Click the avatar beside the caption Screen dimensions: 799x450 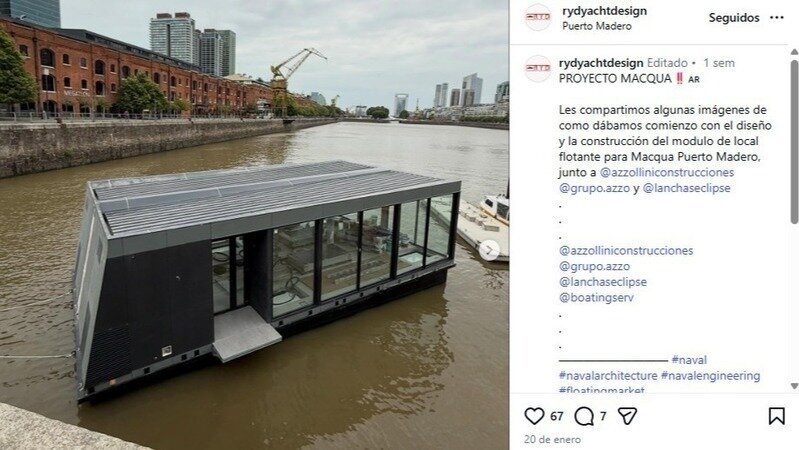click(x=538, y=68)
